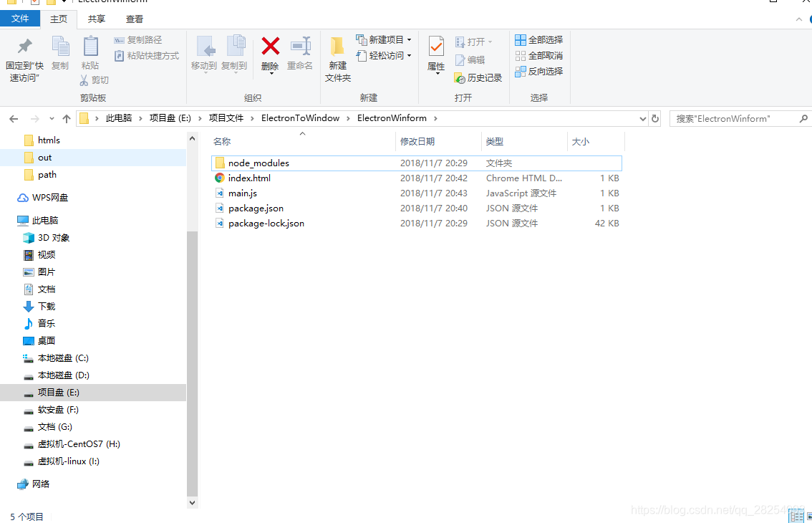Screen dimensions: 812x523
Task: Select the main.js file
Action: point(417,193)
